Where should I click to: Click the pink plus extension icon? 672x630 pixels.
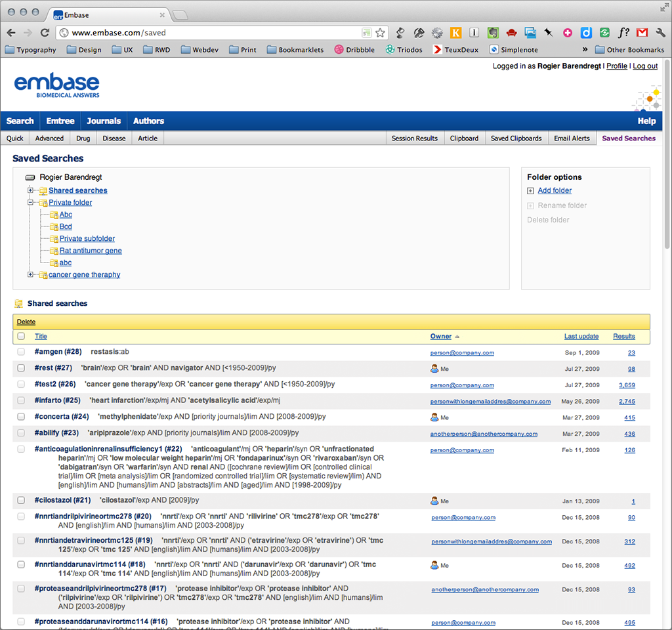568,33
